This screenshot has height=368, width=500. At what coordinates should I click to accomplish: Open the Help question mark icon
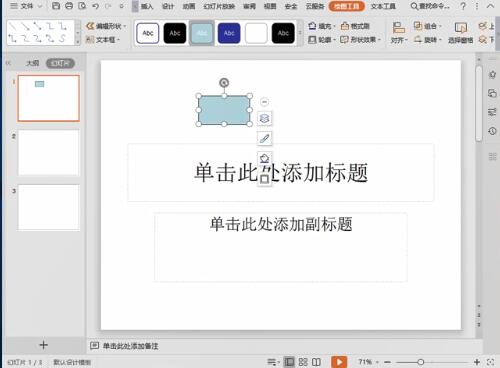(463, 6)
